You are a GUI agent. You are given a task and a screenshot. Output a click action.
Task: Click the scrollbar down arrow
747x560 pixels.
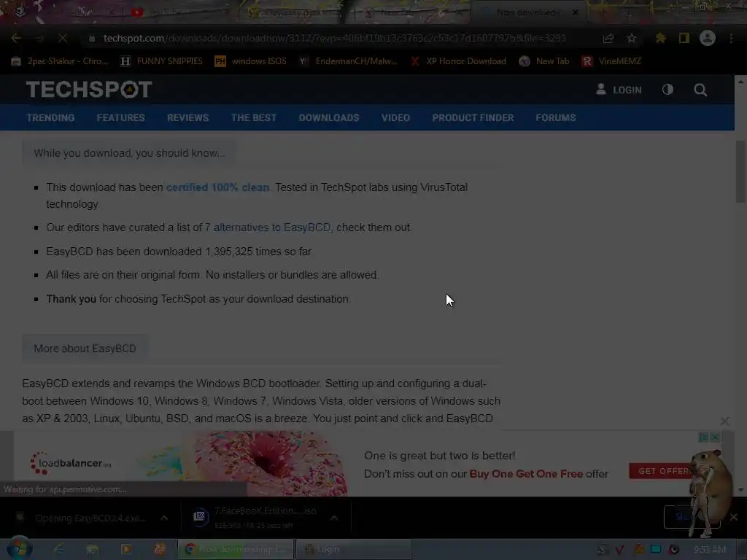pyautogui.click(x=740, y=490)
